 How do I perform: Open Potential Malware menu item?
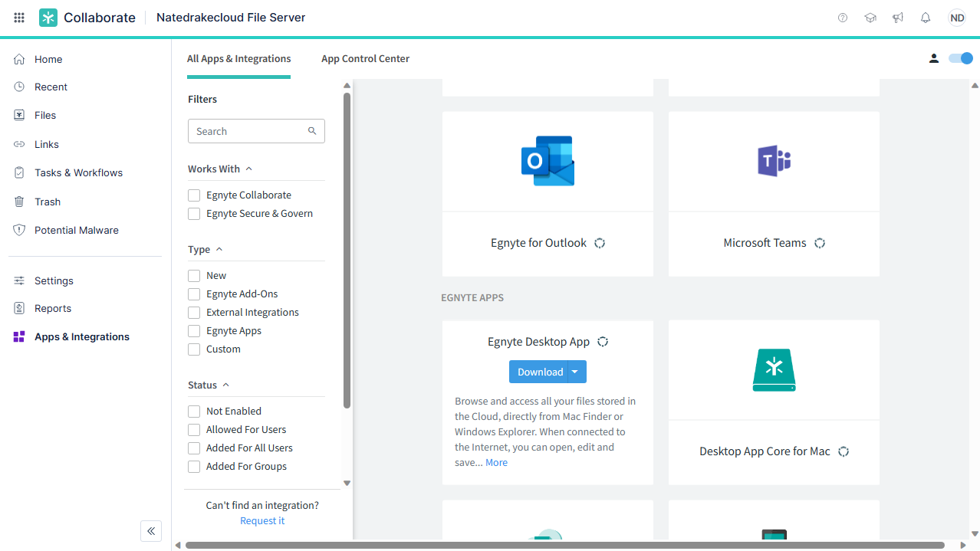coord(77,230)
